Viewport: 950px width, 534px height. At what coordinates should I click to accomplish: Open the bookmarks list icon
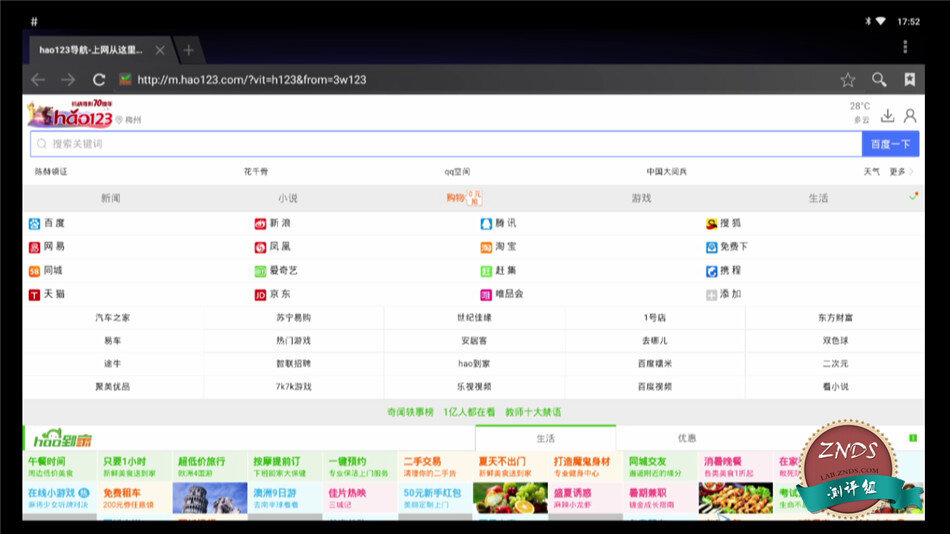coord(909,79)
